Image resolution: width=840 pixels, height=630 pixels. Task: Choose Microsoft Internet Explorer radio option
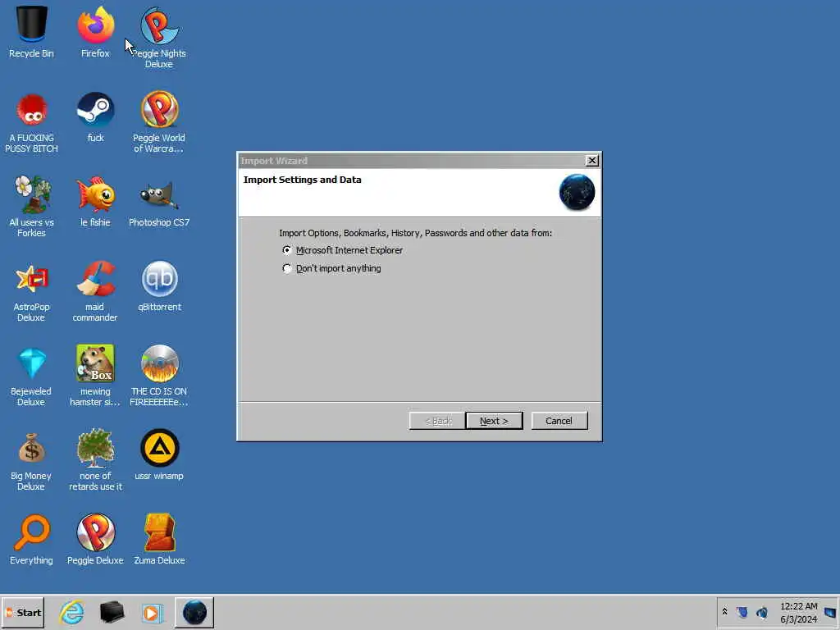click(287, 250)
